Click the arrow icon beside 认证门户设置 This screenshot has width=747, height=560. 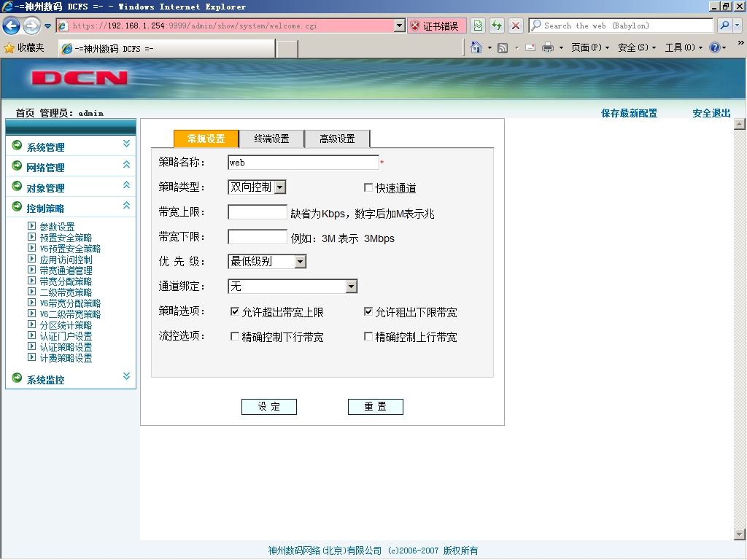(x=32, y=335)
